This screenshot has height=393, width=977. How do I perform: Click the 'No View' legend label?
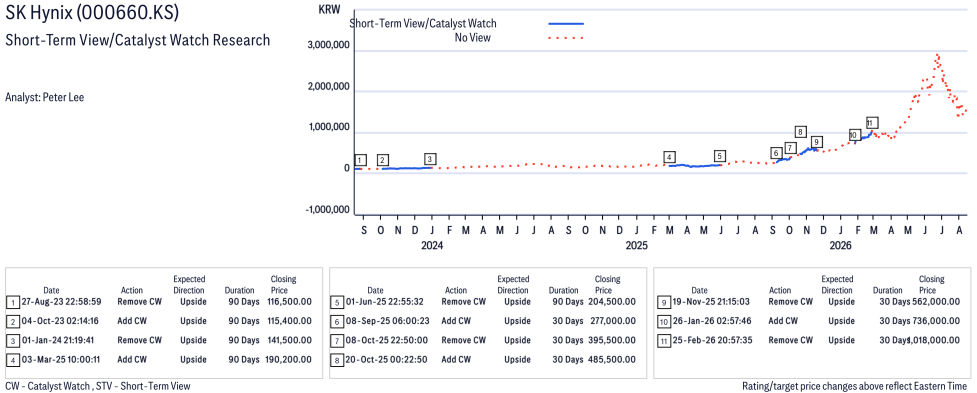coord(473,38)
